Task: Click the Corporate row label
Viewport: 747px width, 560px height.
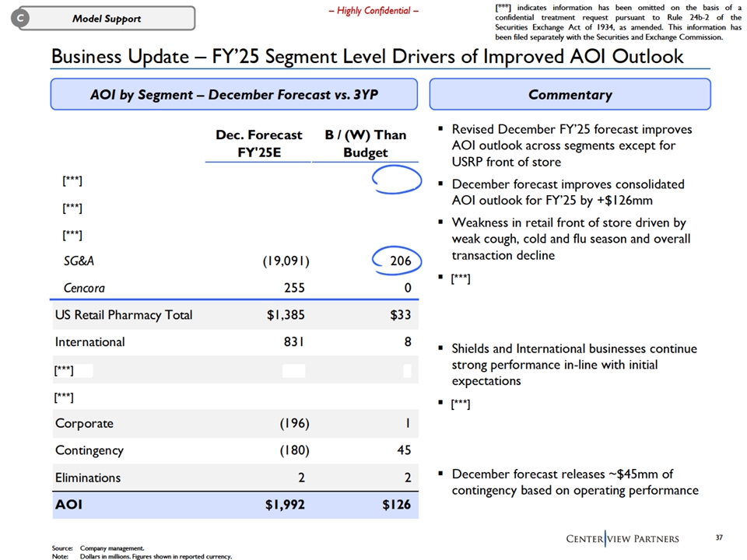Action: coord(84,423)
